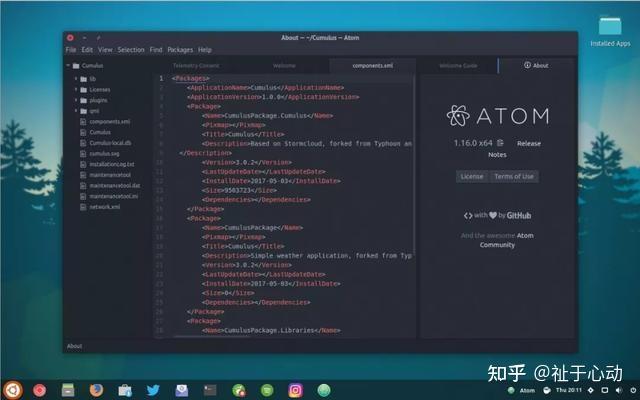Click the opening Packages tag on line 1
This screenshot has width=640, height=400.
190,78
